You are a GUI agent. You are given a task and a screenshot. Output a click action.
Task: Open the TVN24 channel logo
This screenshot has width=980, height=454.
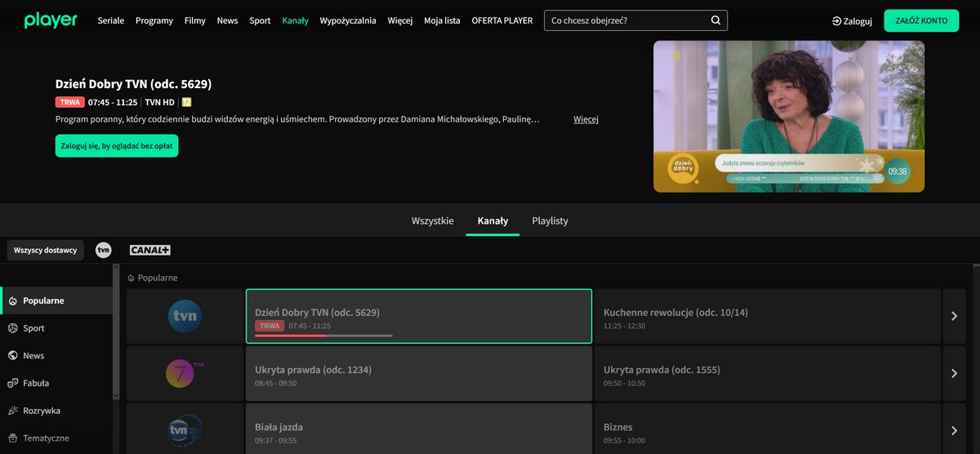(x=185, y=429)
